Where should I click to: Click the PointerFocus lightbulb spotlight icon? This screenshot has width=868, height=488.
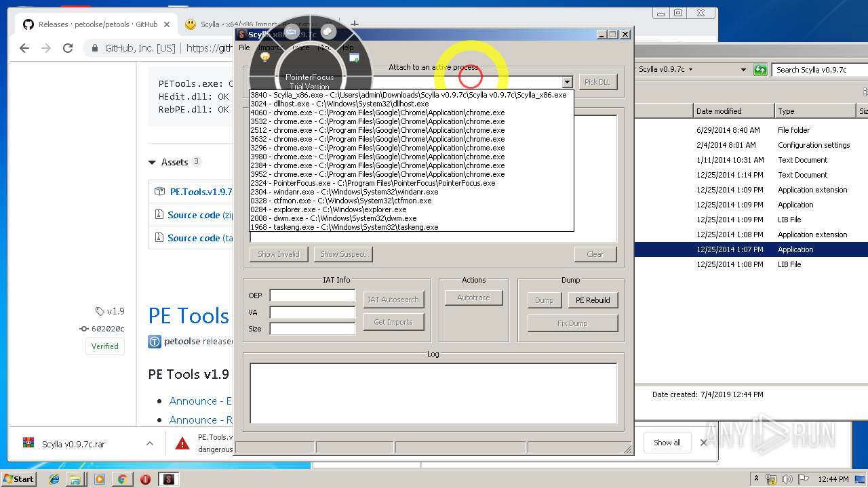pyautogui.click(x=265, y=57)
